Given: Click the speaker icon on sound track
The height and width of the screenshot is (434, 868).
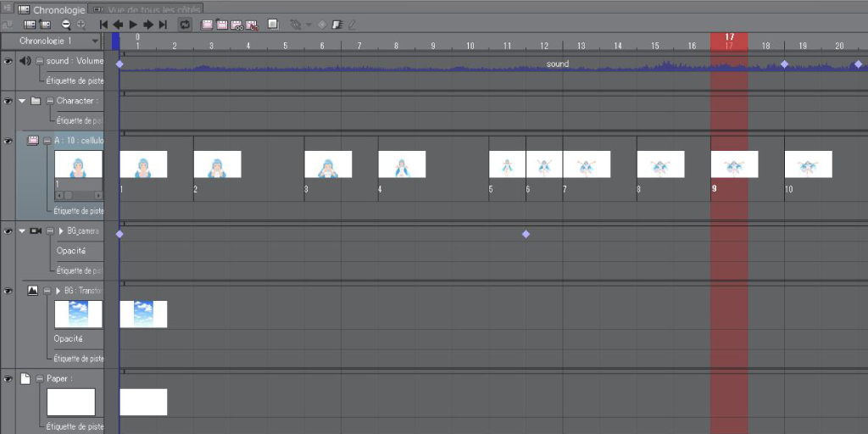Looking at the screenshot, I should 25,61.
